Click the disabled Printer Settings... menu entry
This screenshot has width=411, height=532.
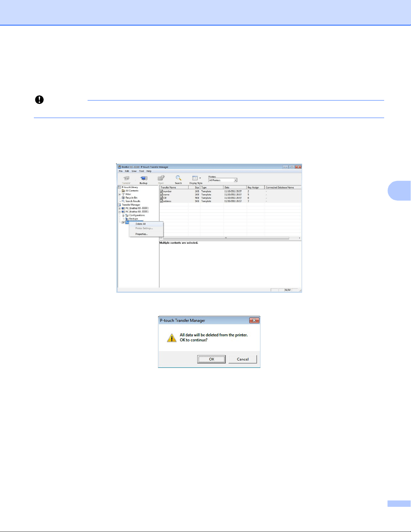[146, 228]
